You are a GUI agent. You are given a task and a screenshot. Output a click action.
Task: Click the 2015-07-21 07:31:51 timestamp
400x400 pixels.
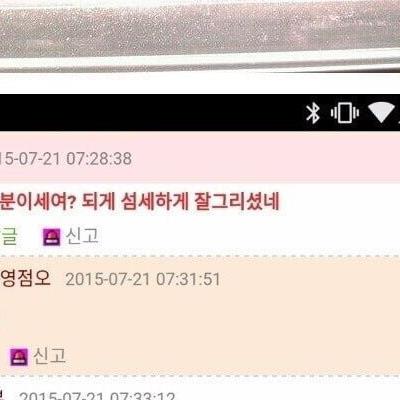tap(143, 279)
